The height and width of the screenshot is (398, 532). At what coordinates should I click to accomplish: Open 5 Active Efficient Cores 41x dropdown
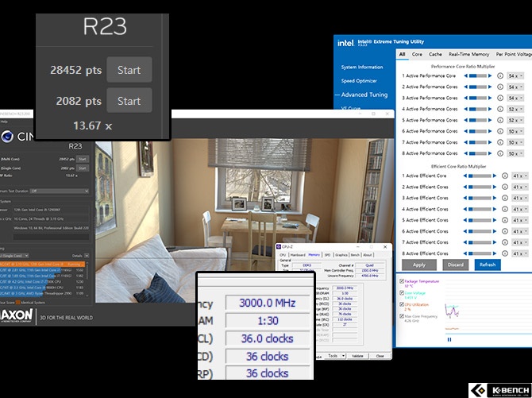pos(520,220)
